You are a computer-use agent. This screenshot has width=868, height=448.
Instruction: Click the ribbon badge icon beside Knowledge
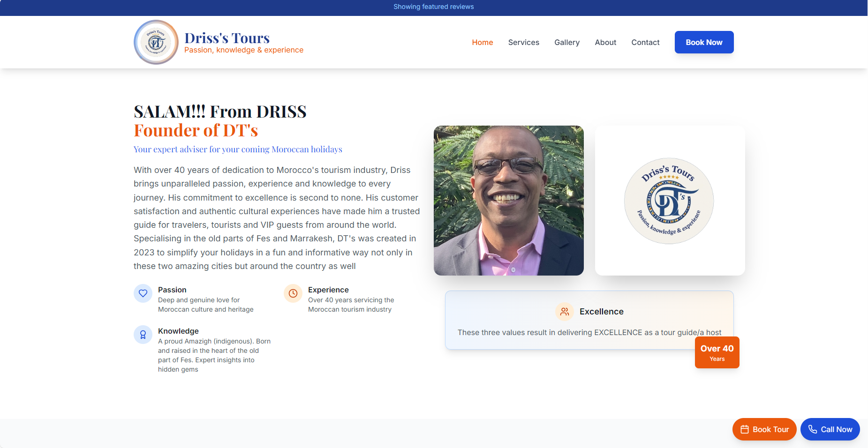click(143, 335)
